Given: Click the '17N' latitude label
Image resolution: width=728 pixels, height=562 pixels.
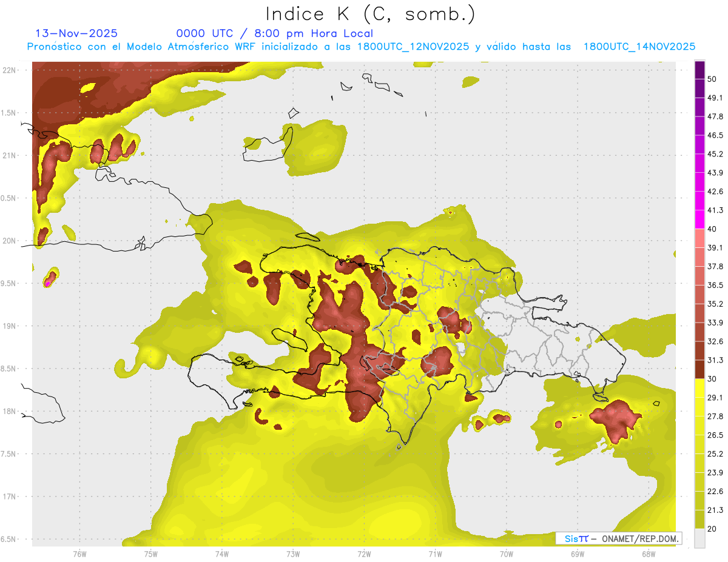Looking at the screenshot, I should tap(10, 497).
